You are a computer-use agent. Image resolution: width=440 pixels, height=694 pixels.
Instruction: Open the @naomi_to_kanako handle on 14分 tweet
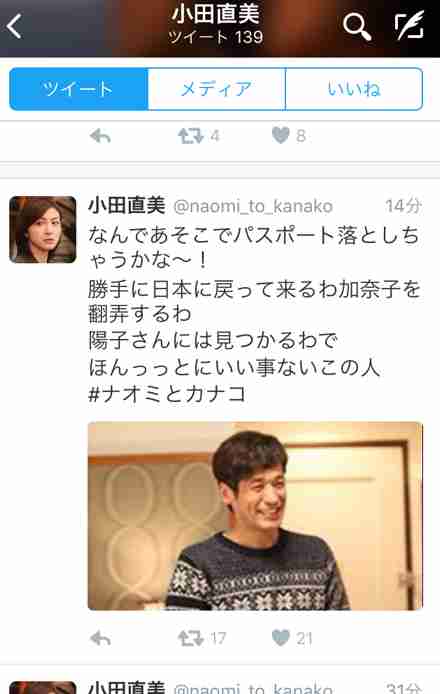click(253, 206)
